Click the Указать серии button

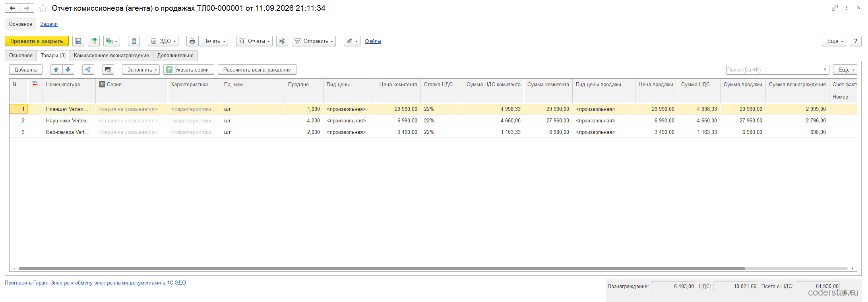[x=189, y=70]
